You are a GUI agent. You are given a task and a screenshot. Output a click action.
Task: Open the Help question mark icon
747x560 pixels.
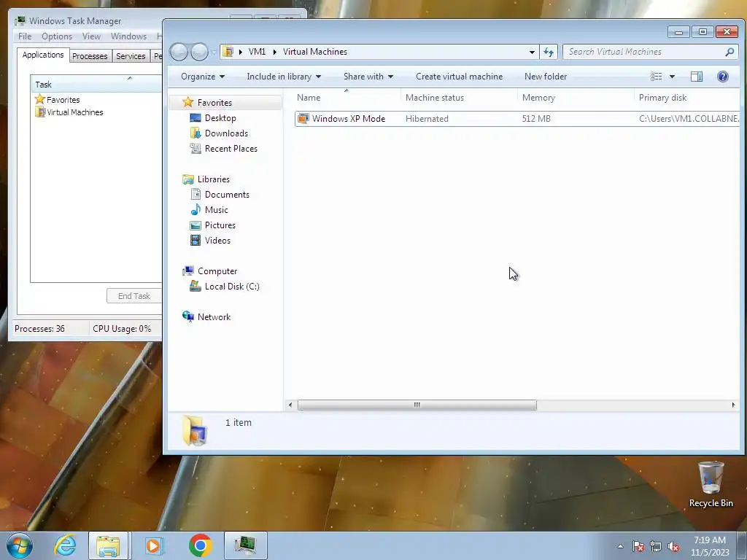click(722, 77)
